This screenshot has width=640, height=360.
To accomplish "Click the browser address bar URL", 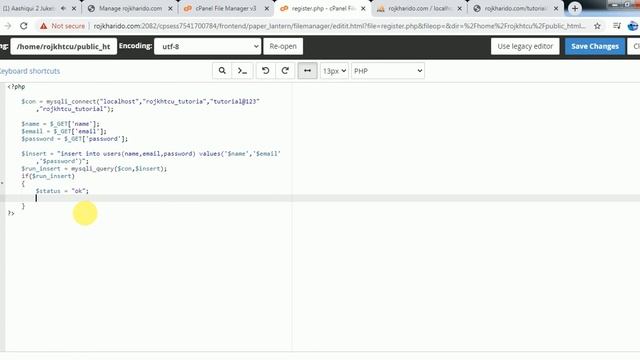I will (x=339, y=26).
